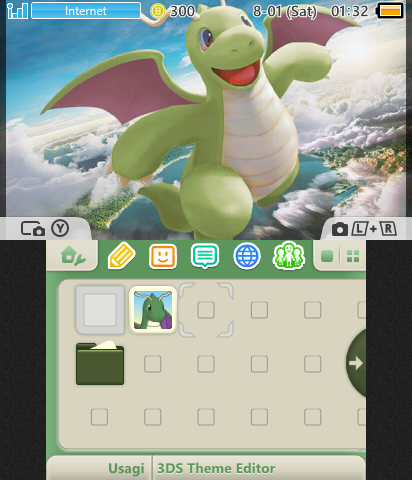Click the battery level indicator
Viewport: 412px width, 480px height.
(x=390, y=11)
